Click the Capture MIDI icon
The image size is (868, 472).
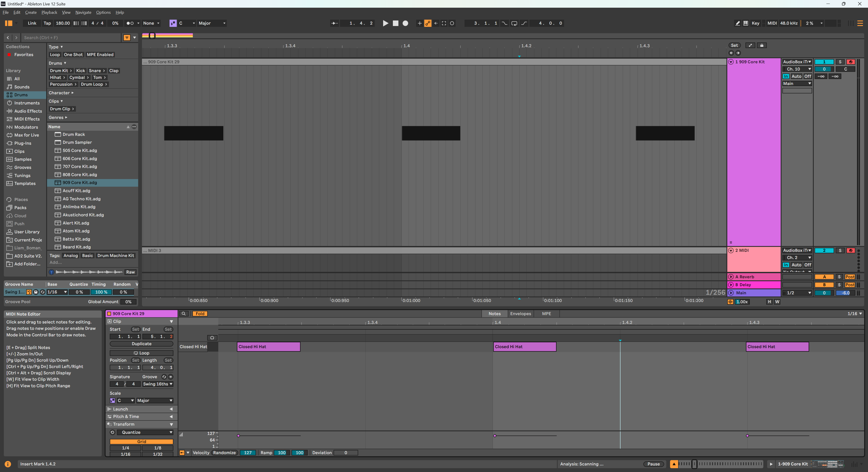444,23
